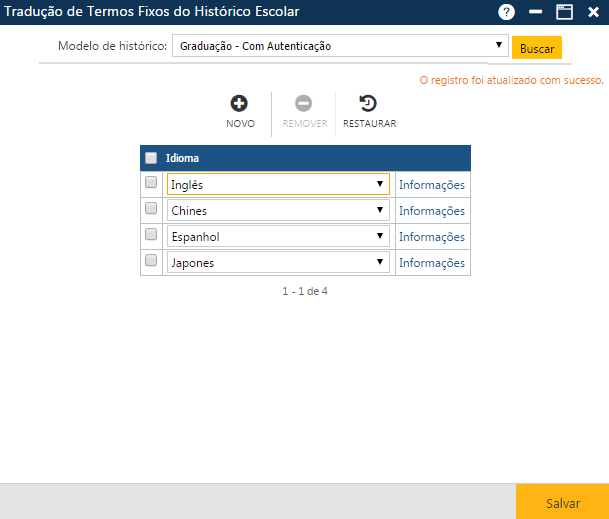Open the help question mark icon
The height and width of the screenshot is (519, 609).
click(x=507, y=12)
